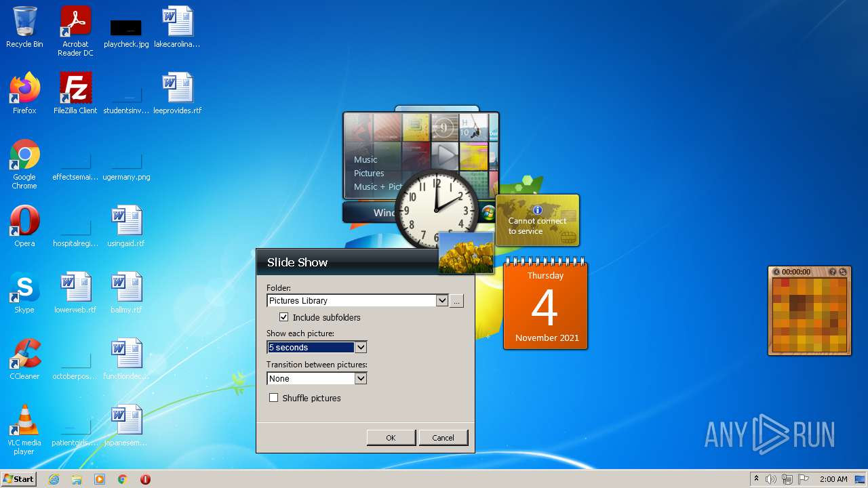
Task: Click the red tile in the picture puzzle
Action: tap(785, 283)
